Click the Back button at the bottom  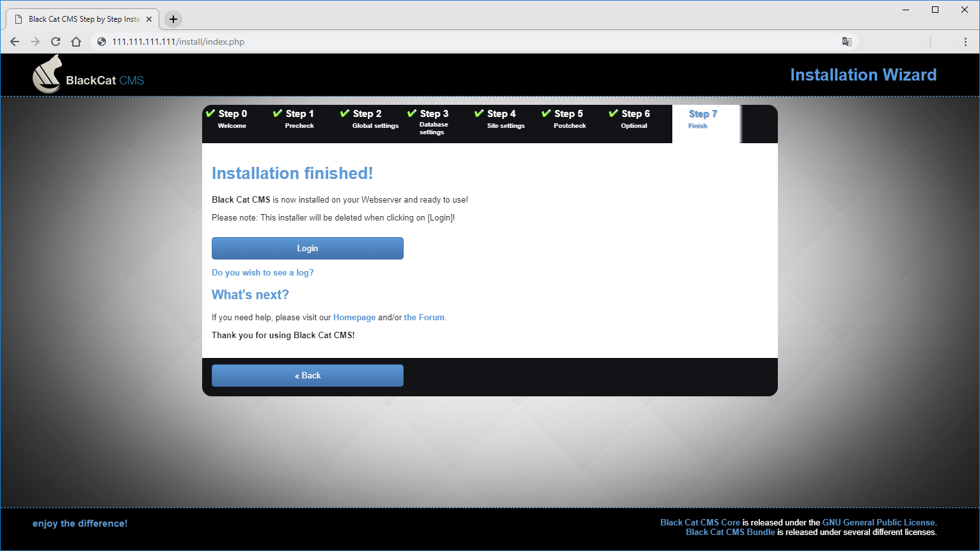pyautogui.click(x=307, y=375)
